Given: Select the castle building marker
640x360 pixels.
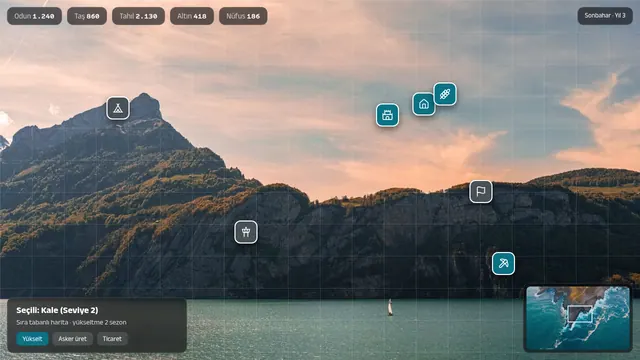Looking at the screenshot, I should [387, 115].
